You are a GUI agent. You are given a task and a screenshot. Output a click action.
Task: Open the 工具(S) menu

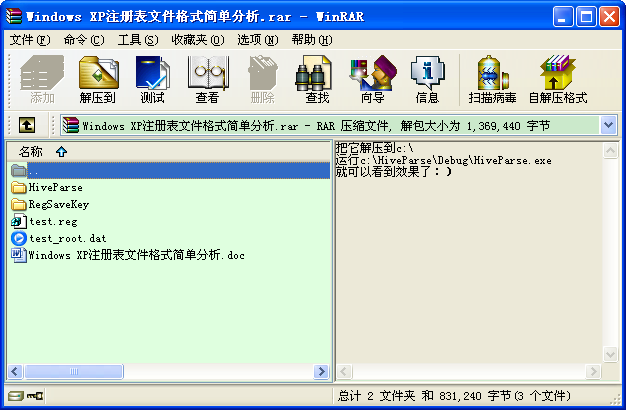tap(138, 40)
